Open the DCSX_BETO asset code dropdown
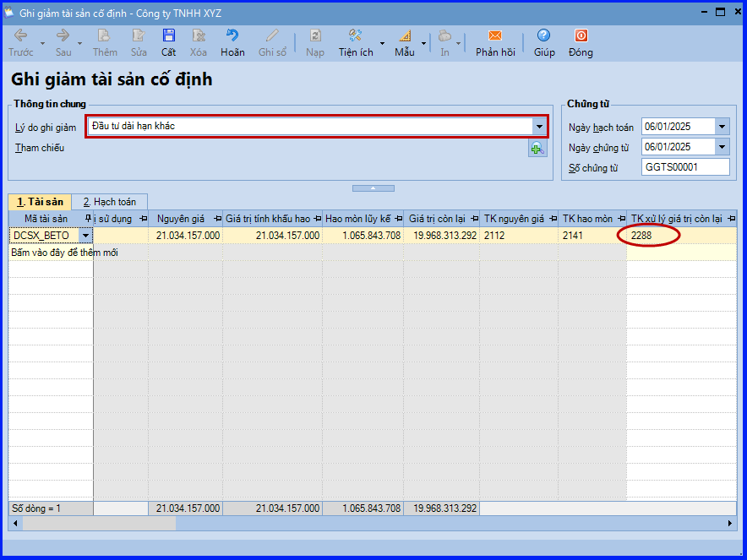Screen dimensions: 747x560 coord(85,236)
